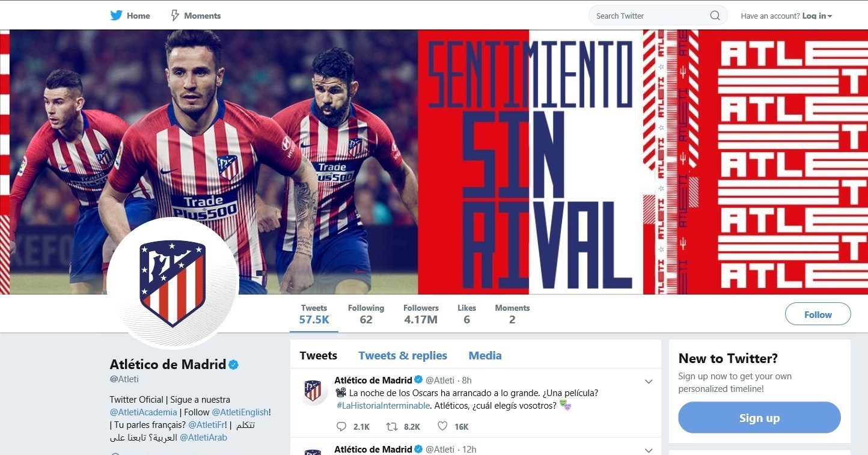Screen dimensions: 868x455
Task: Reply to the Oscars tweet
Action: pyautogui.click(x=341, y=427)
